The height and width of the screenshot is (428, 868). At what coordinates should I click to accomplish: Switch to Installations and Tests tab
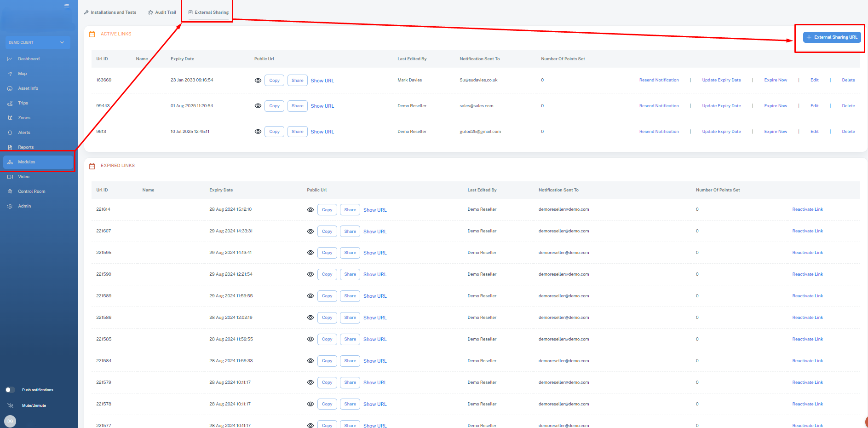click(110, 12)
